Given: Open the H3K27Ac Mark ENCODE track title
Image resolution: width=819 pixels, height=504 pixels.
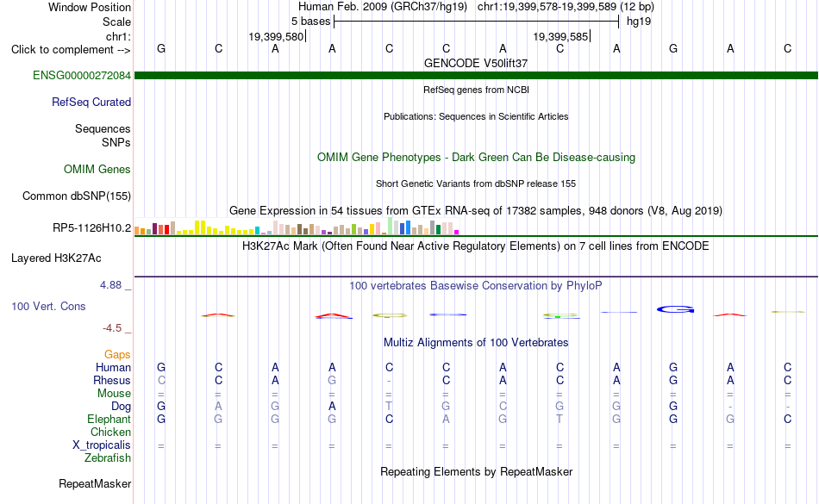Looking at the screenshot, I should pyautogui.click(x=475, y=246).
